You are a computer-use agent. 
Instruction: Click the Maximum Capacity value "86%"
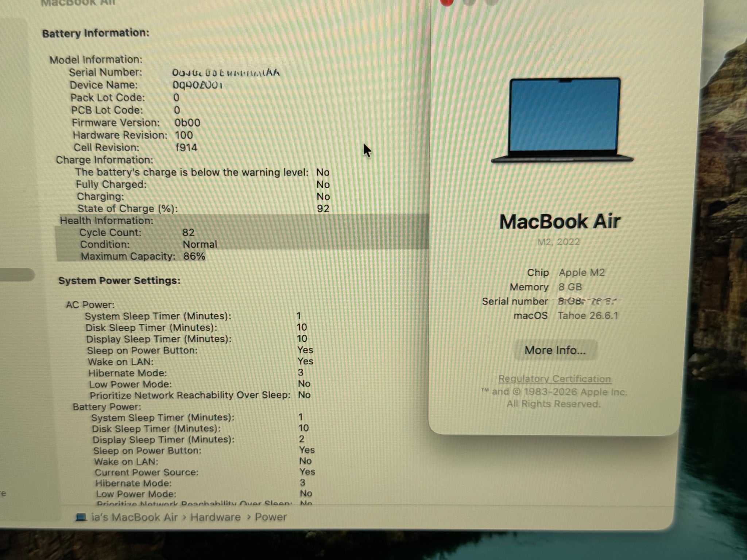coord(194,256)
